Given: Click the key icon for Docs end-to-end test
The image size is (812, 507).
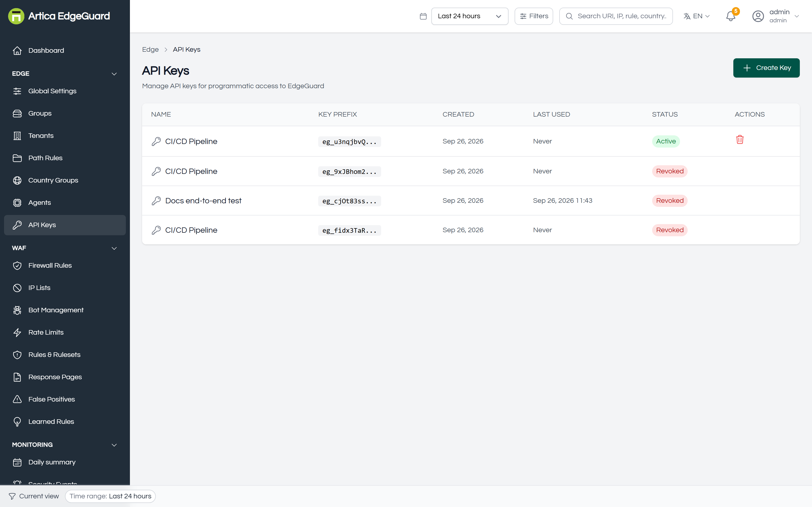Looking at the screenshot, I should coord(156,201).
